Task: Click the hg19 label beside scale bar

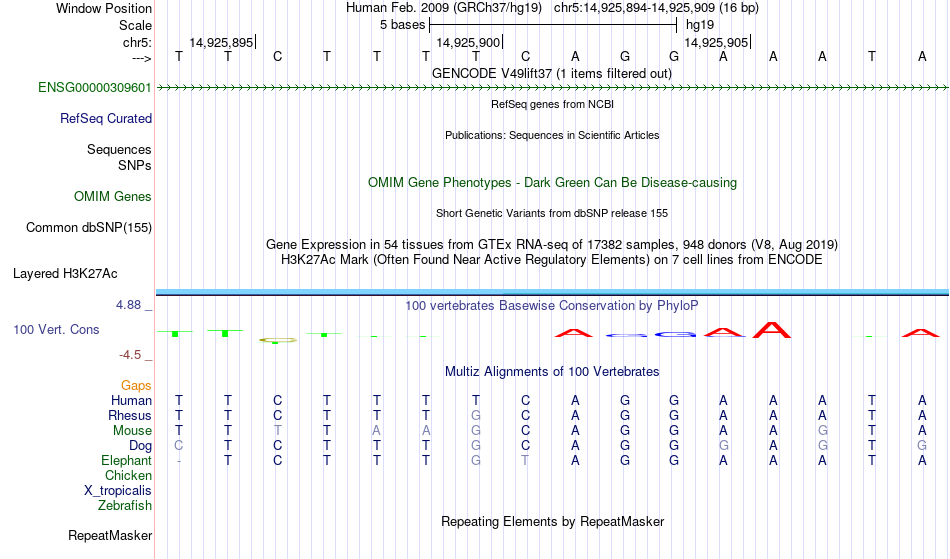Action: (700, 25)
